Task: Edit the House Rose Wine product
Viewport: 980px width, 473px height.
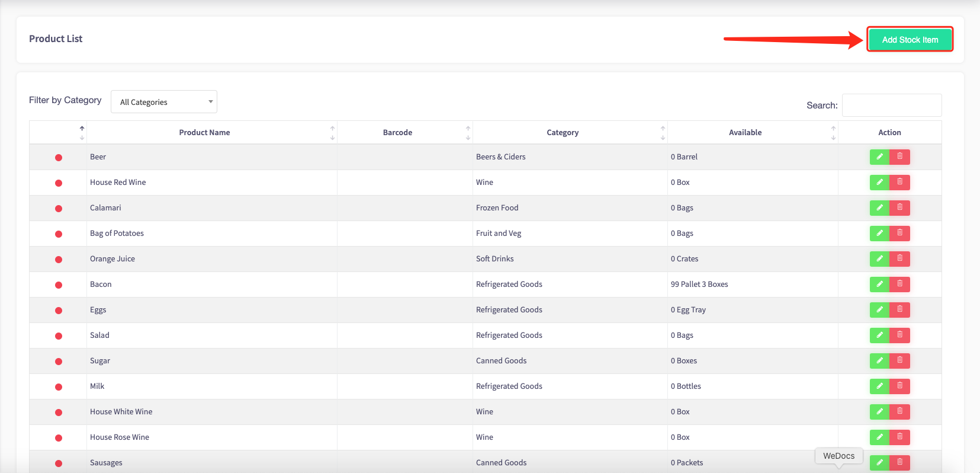Action: 879,437
